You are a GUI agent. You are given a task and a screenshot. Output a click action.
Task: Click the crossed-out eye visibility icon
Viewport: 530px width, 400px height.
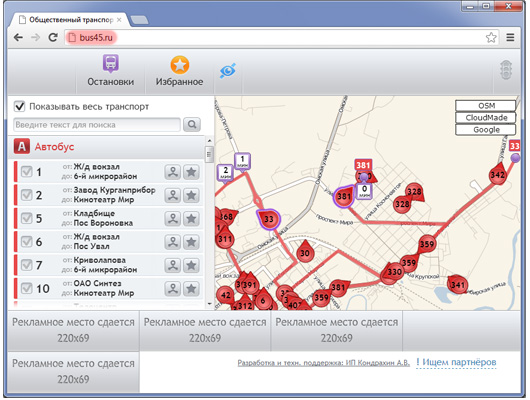click(228, 71)
